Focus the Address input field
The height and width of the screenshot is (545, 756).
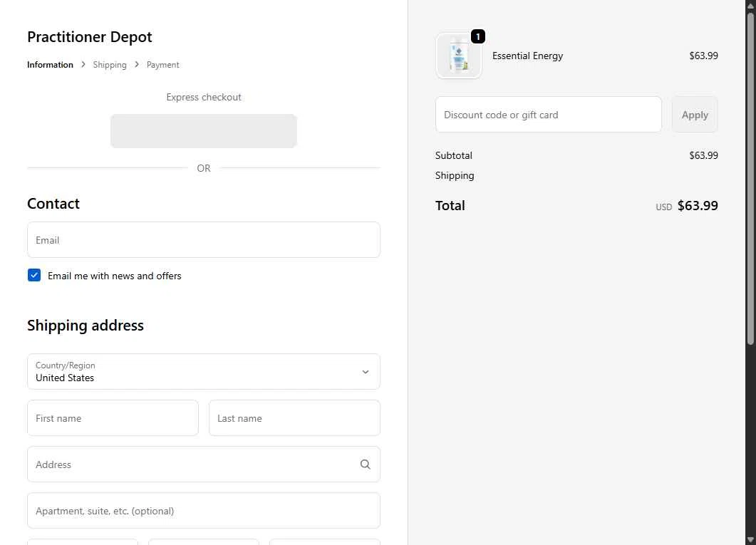tap(204, 464)
